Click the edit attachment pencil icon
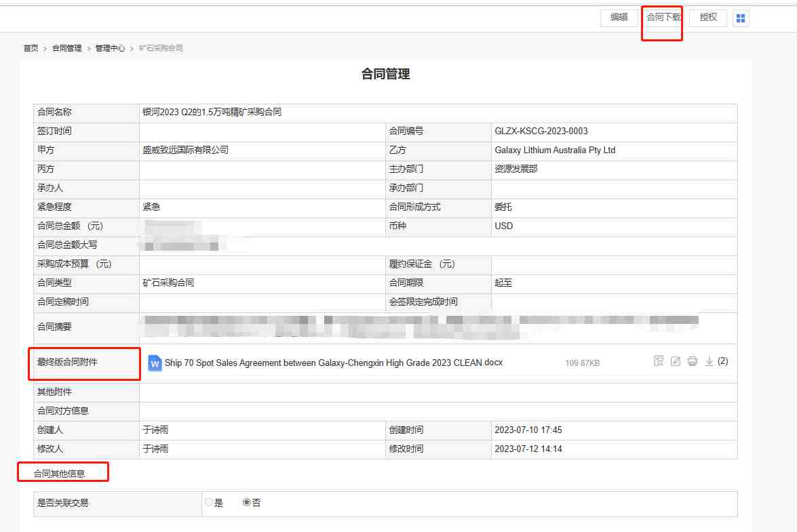This screenshot has height=532, width=797. tap(676, 361)
